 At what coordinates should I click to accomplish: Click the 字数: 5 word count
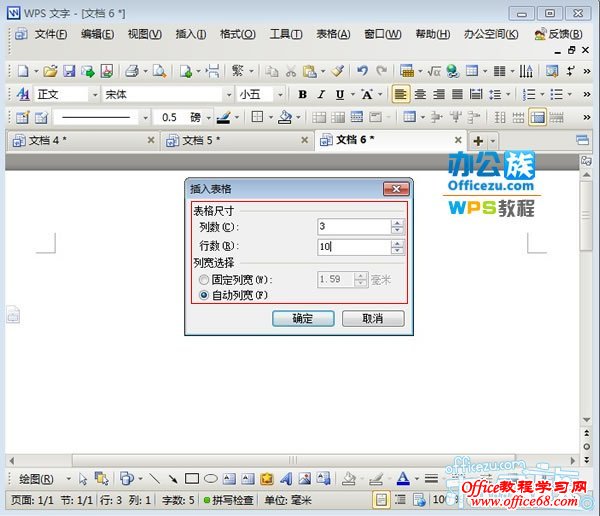(178, 500)
